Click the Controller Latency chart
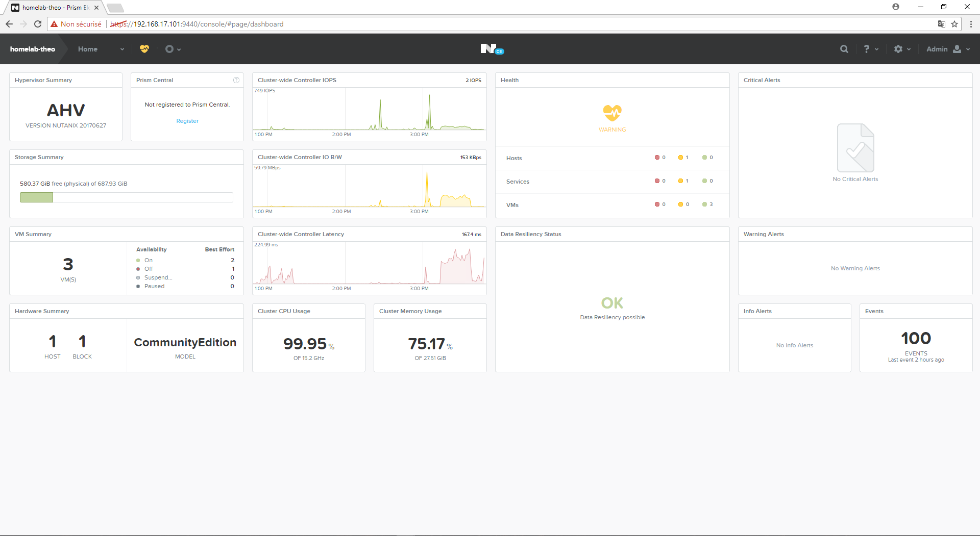 click(369, 264)
